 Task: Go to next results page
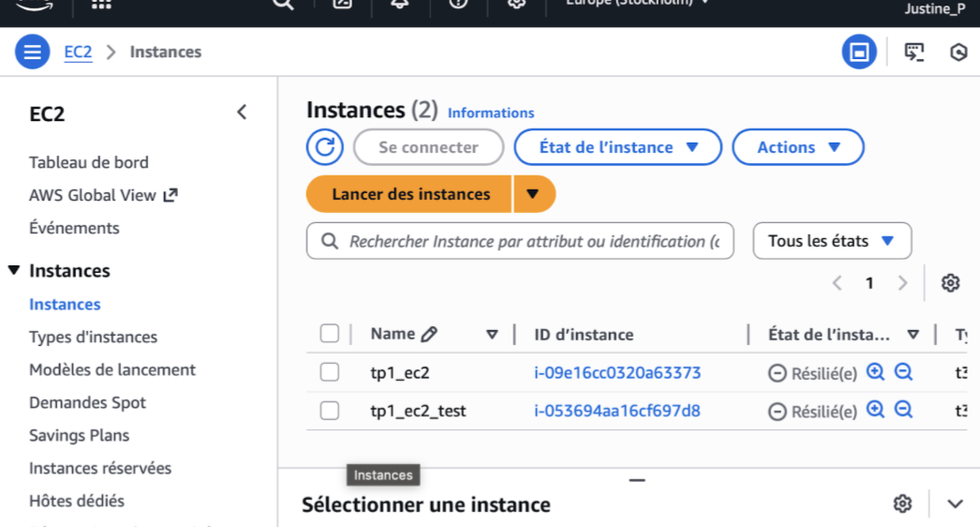pyautogui.click(x=902, y=283)
